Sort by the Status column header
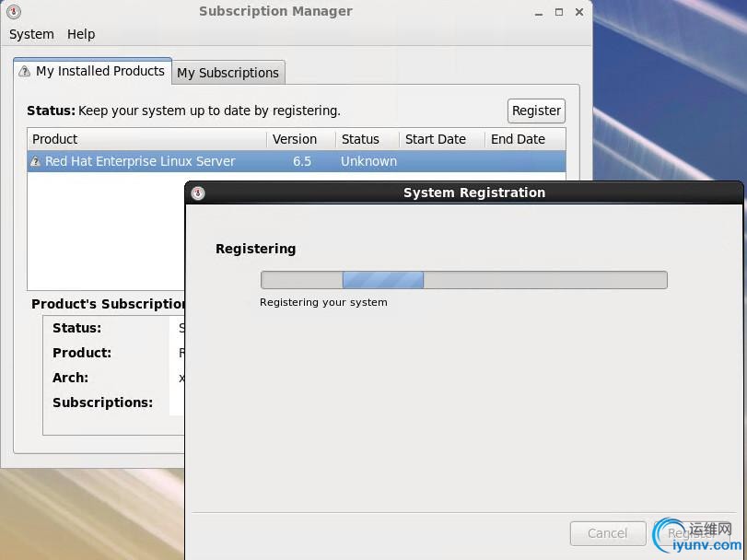This screenshot has width=747, height=560. click(x=367, y=139)
